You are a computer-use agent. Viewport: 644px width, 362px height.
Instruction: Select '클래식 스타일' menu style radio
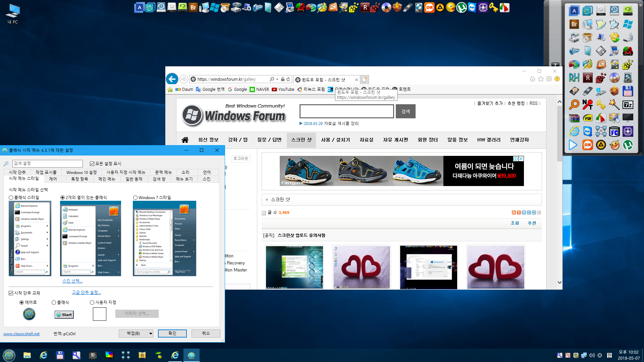click(x=11, y=198)
